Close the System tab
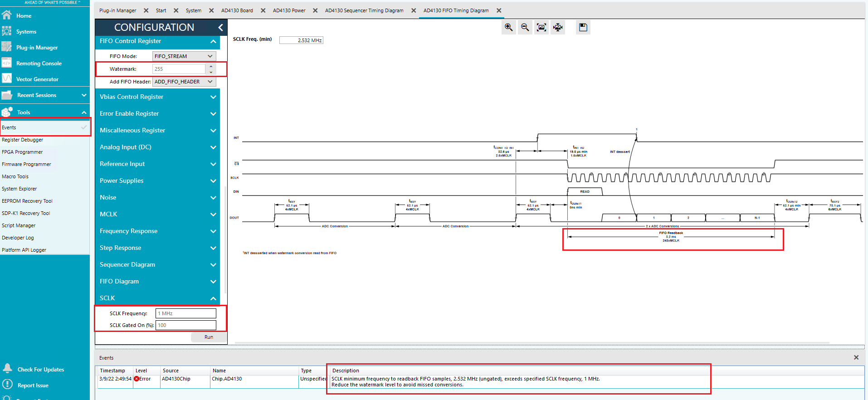 (211, 10)
